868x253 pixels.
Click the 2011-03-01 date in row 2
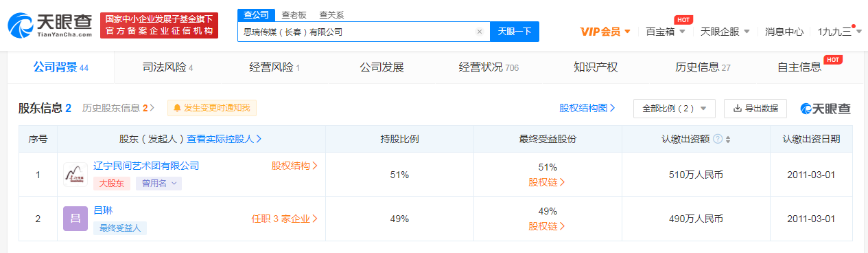point(811,219)
